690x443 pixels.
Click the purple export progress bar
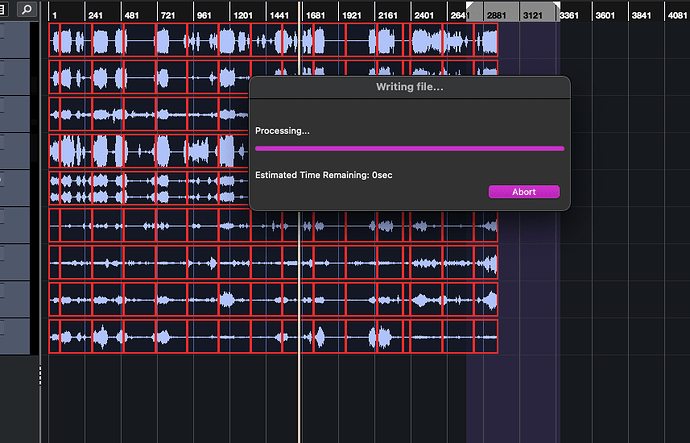410,149
